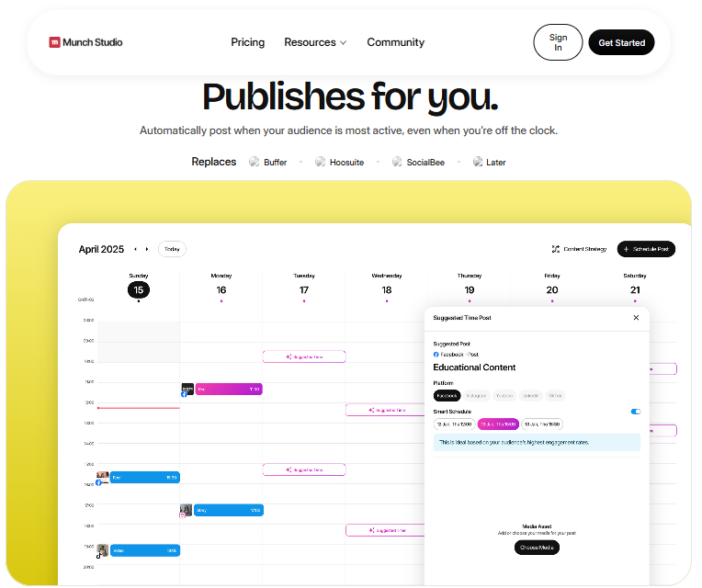
Task: Click the Schedule Post button
Action: (646, 249)
